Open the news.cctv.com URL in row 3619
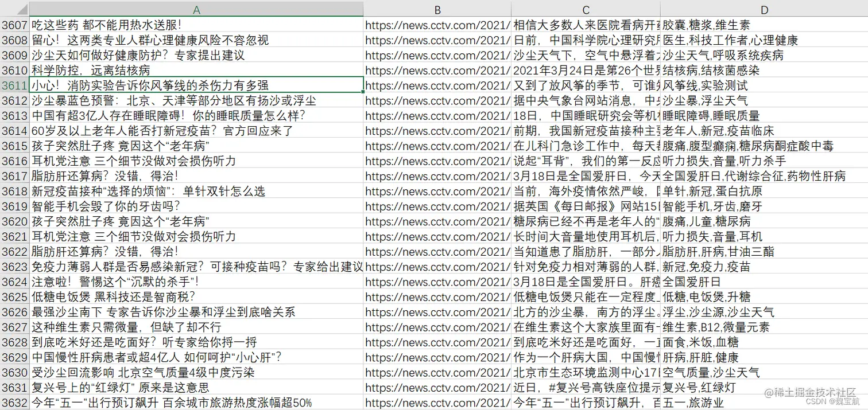This screenshot has width=868, height=410. (x=437, y=206)
